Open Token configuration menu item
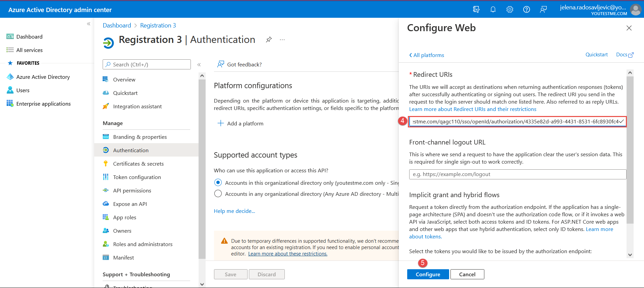 (137, 177)
